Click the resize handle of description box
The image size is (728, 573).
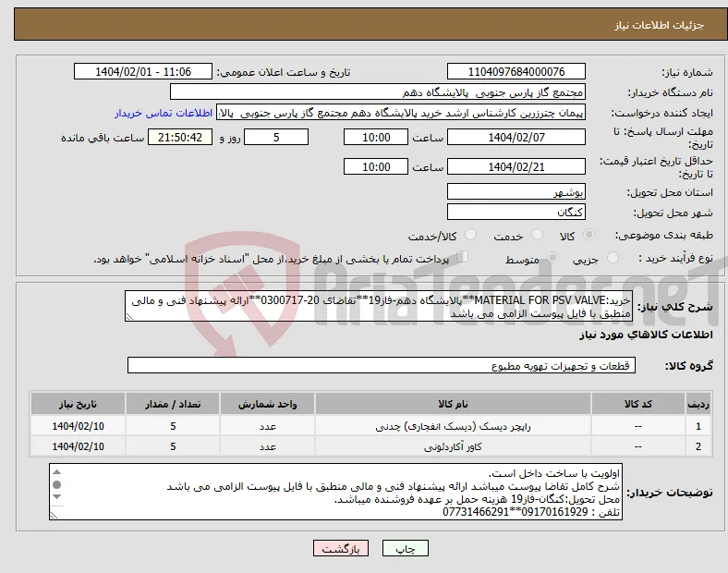click(x=129, y=317)
